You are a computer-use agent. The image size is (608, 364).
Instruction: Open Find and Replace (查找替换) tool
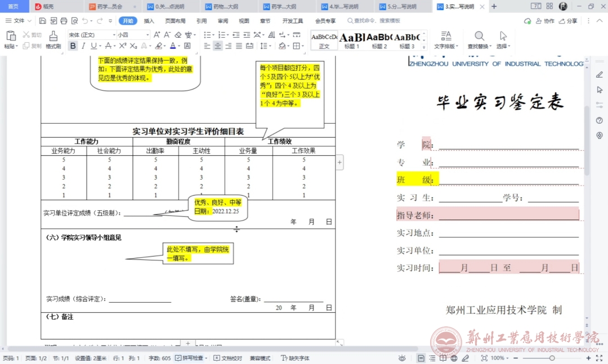(x=479, y=39)
